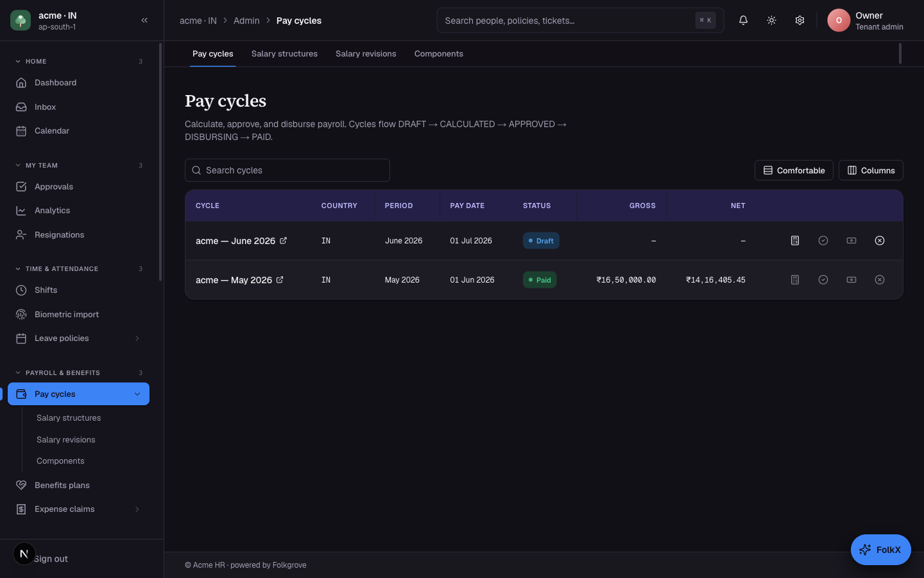This screenshot has width=924, height=578.
Task: Click the Search cycles input field
Action: (x=287, y=170)
